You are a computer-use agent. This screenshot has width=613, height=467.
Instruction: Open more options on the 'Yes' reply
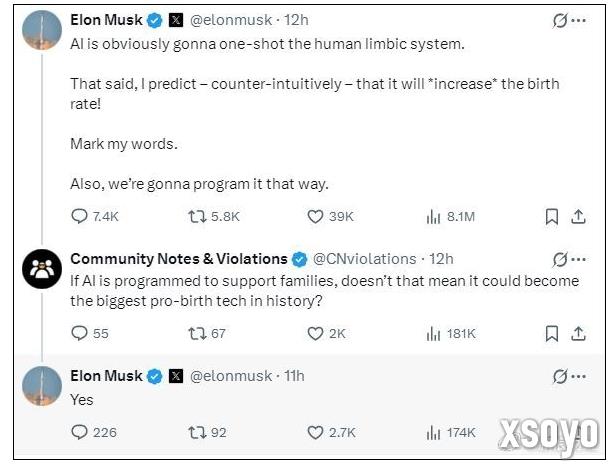coord(579,376)
